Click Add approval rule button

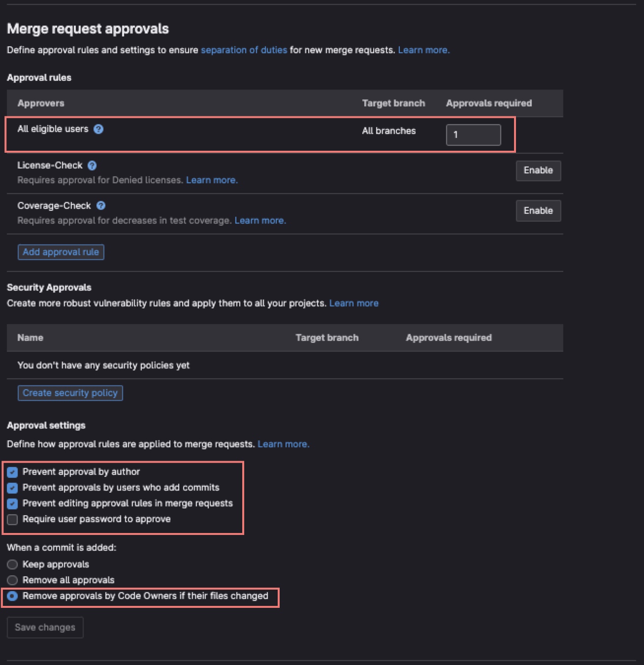pos(61,252)
